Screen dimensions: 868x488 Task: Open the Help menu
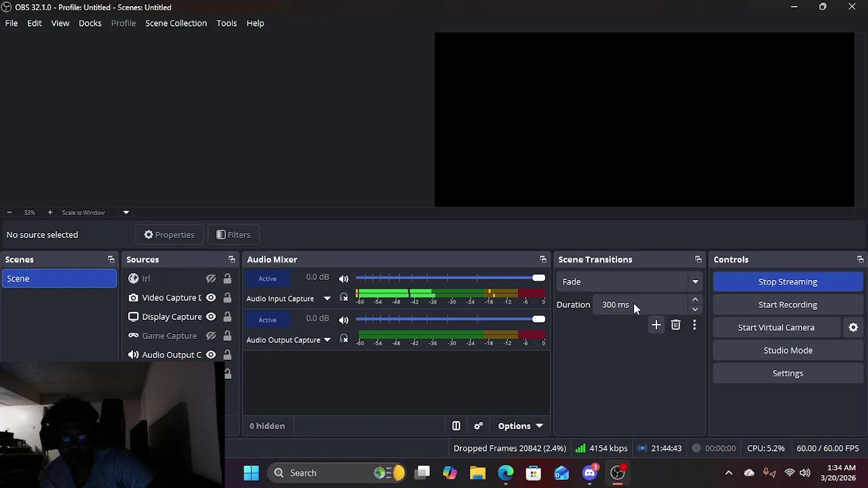tap(255, 23)
